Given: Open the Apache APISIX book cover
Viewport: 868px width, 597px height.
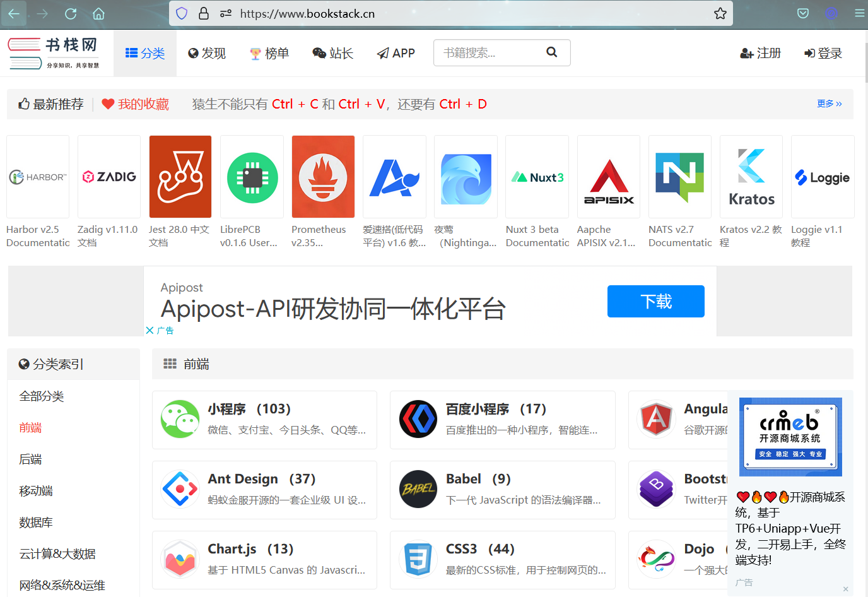Looking at the screenshot, I should pyautogui.click(x=609, y=177).
